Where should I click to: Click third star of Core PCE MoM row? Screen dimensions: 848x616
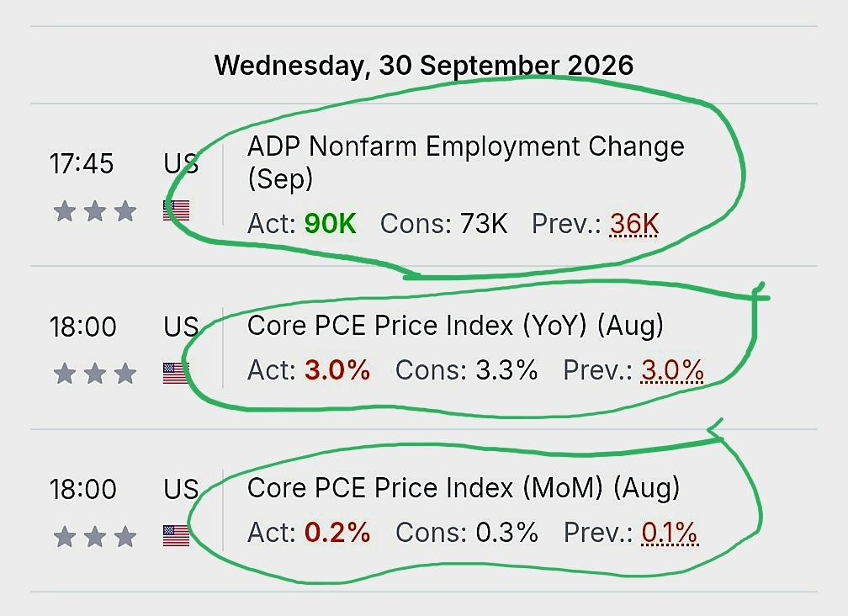[125, 537]
